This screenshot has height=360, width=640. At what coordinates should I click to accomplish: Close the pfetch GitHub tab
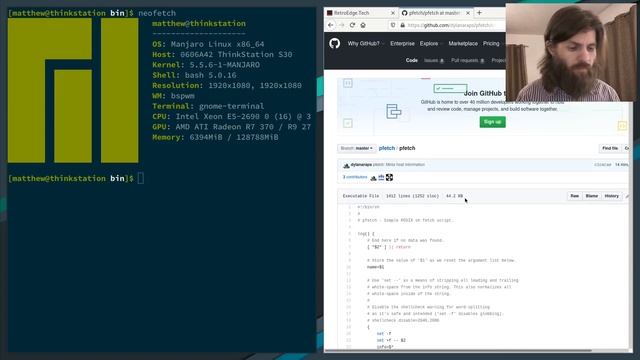tap(468, 13)
